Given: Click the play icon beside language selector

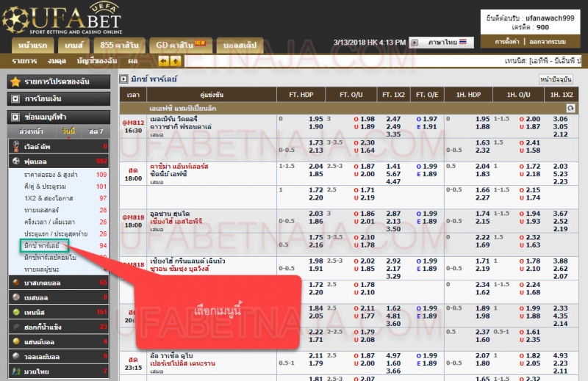Looking at the screenshot, I should 415,43.
